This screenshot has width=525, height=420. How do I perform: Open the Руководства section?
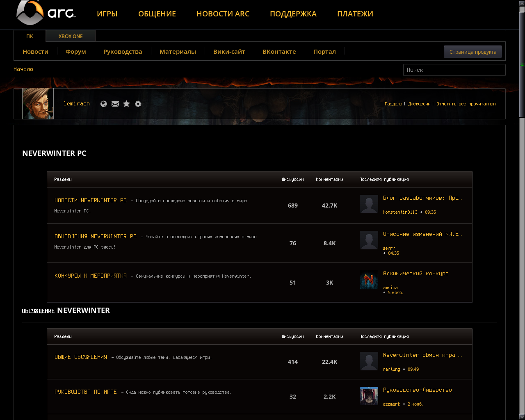tap(123, 52)
